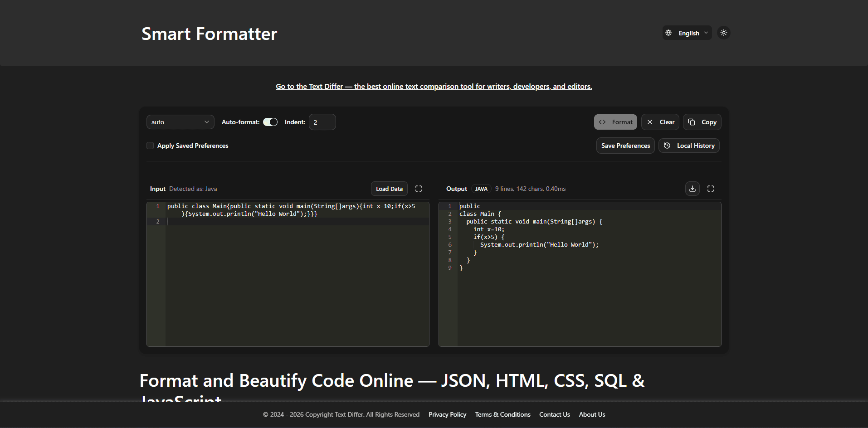Click output line 'int x=10;'
Screen dimensions: 868x428
488,229
